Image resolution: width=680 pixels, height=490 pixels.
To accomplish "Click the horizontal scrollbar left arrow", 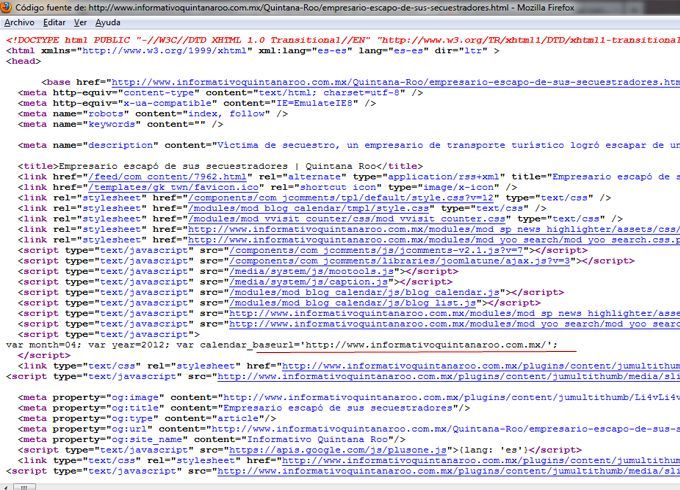I will tap(6, 487).
